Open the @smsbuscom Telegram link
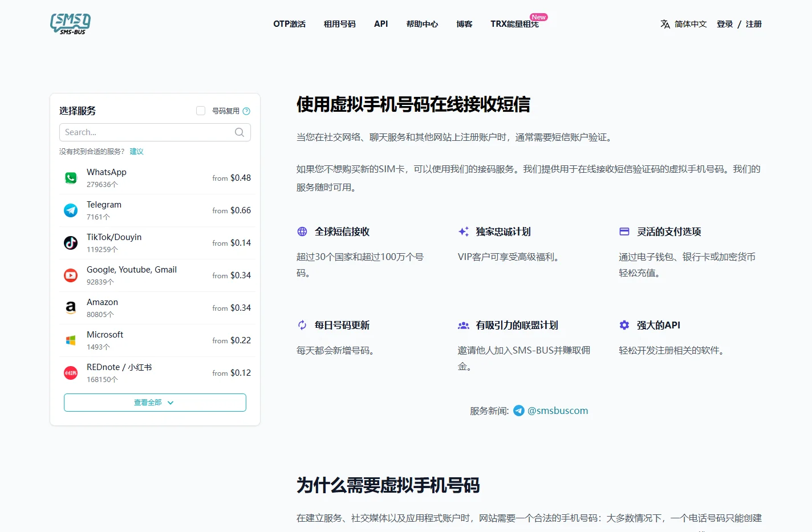Image resolution: width=812 pixels, height=532 pixels. (558, 411)
